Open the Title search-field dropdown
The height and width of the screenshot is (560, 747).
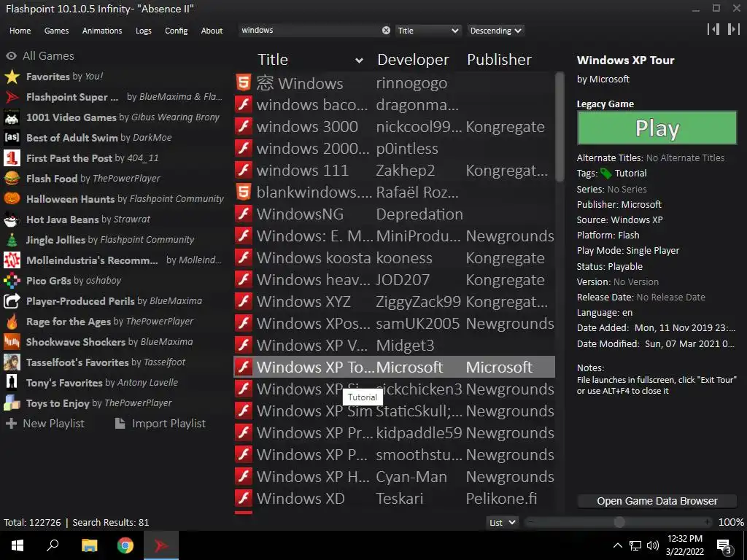click(x=427, y=31)
